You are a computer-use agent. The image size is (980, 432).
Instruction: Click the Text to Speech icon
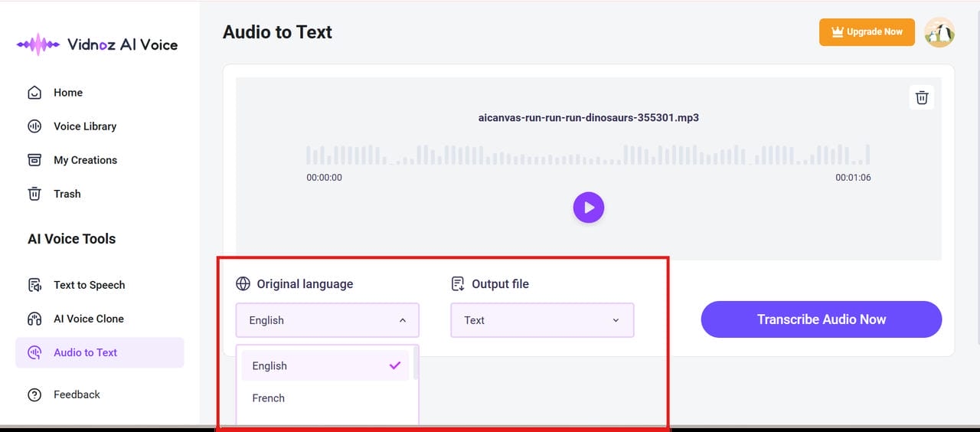click(34, 285)
